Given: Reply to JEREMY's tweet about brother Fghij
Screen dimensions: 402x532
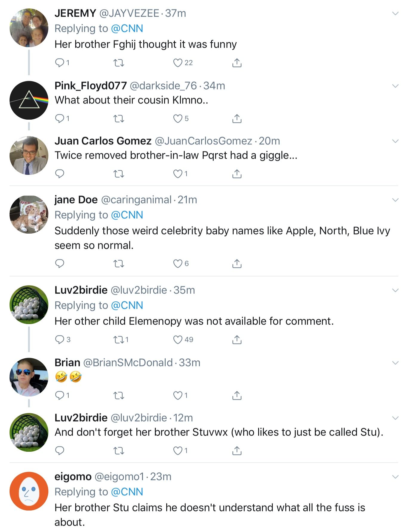Looking at the screenshot, I should pyautogui.click(x=60, y=63).
